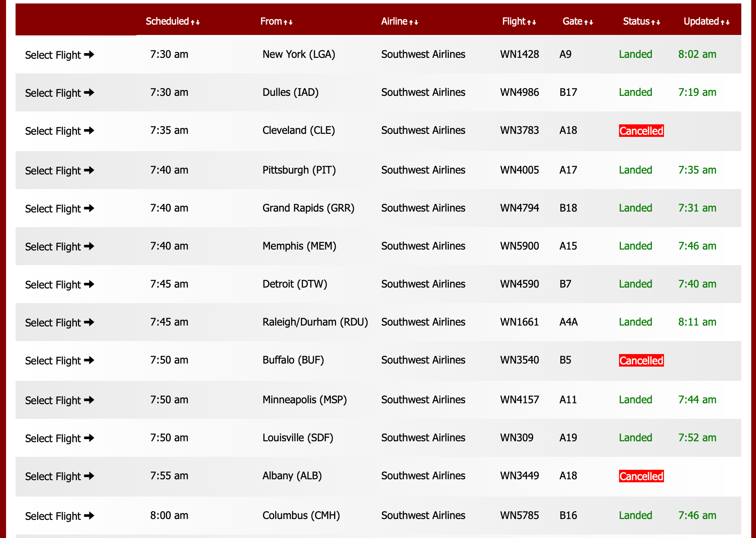
Task: Click gate A9 in New York row
Action: click(x=565, y=54)
